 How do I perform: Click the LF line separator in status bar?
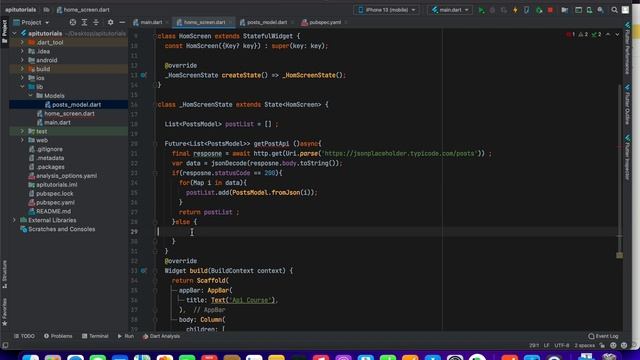[546, 346]
